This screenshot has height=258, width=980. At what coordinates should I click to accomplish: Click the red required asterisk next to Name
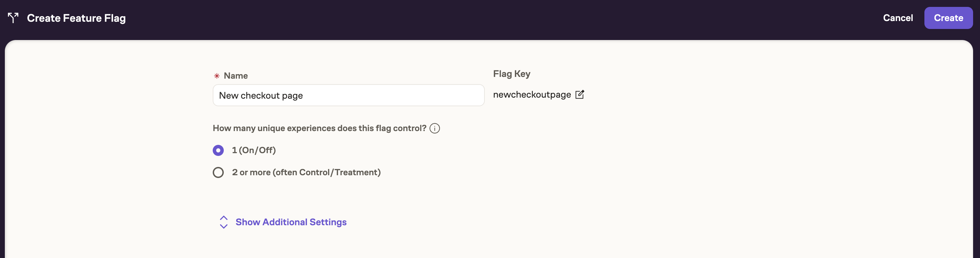tap(217, 76)
